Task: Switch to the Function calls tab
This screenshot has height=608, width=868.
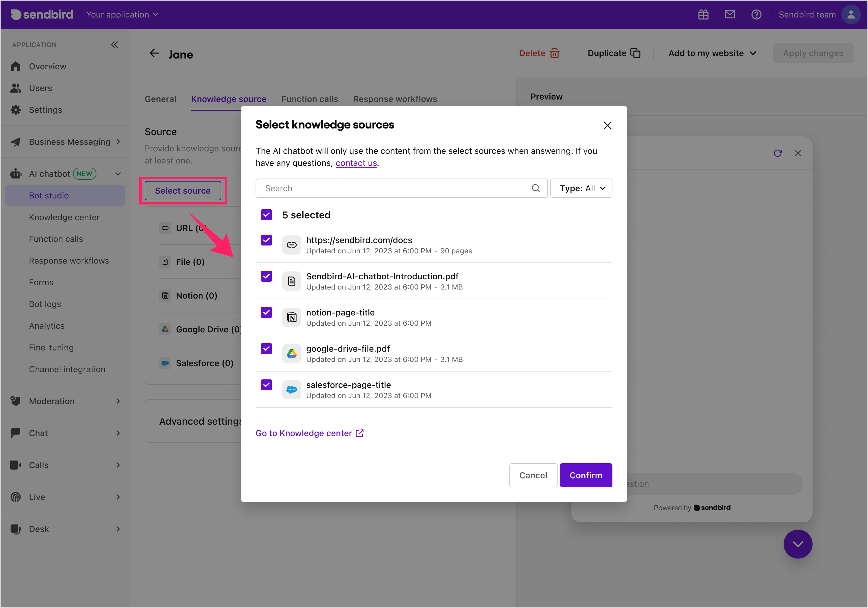Action: (x=310, y=99)
